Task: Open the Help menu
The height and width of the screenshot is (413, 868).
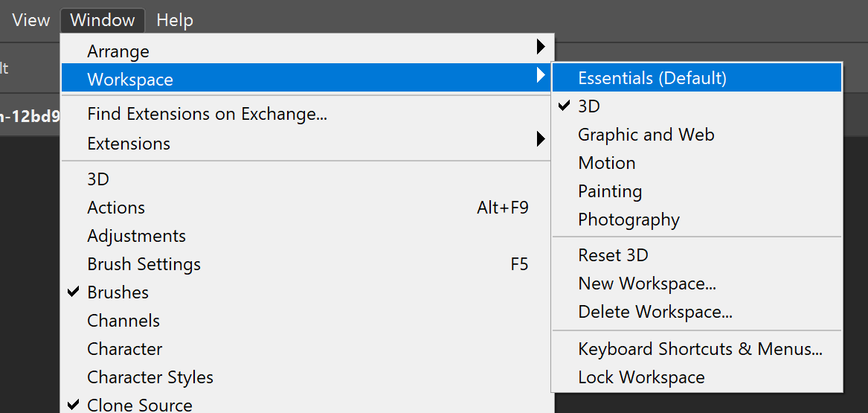Action: point(175,20)
